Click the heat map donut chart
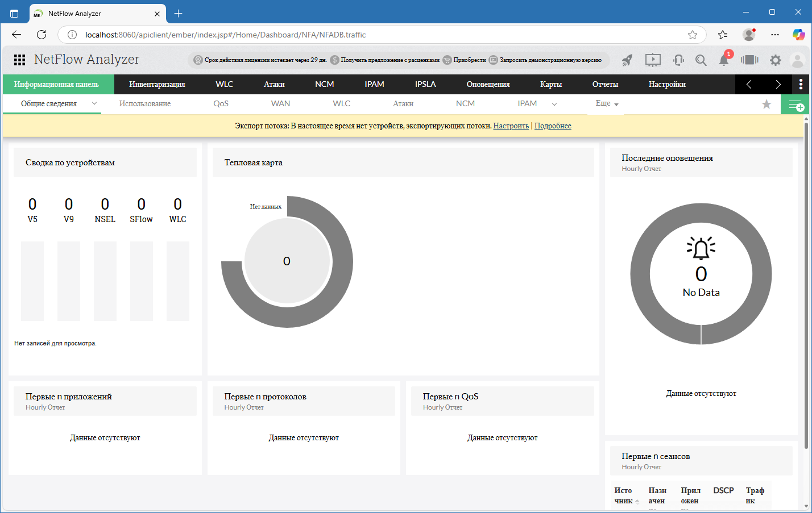Screen dimensions: 812x513 click(x=287, y=261)
